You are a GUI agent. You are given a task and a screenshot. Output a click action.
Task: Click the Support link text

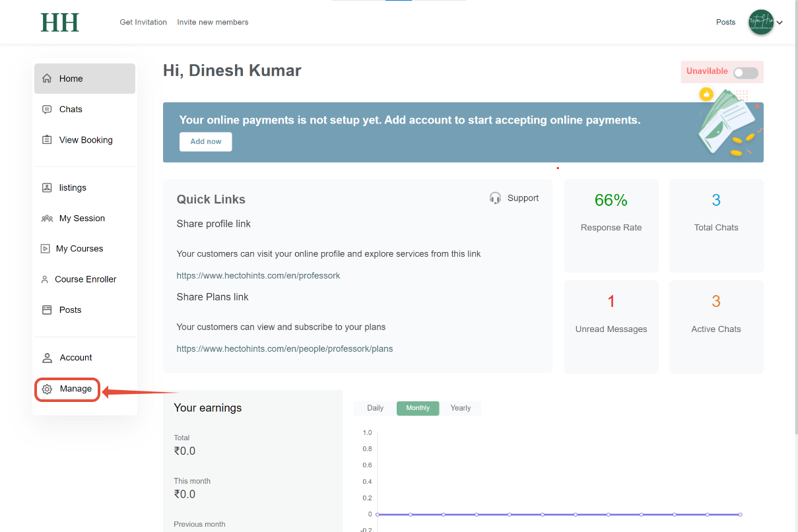click(x=523, y=198)
